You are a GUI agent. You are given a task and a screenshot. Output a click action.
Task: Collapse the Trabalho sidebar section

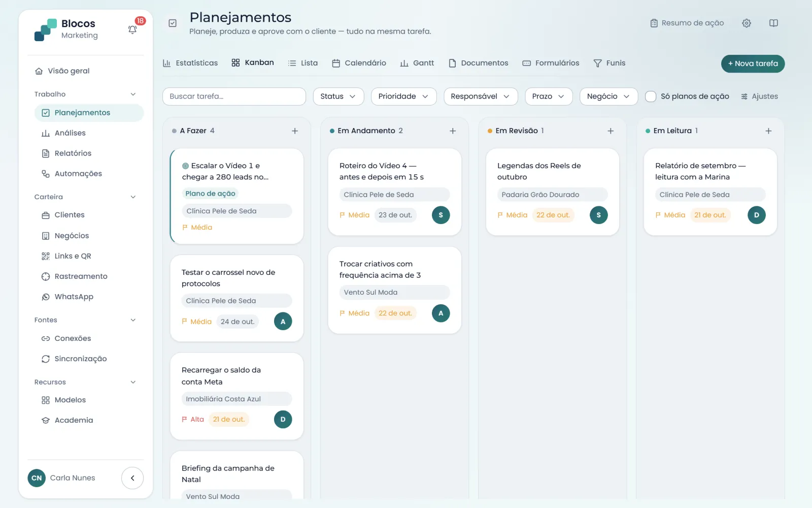coord(133,94)
